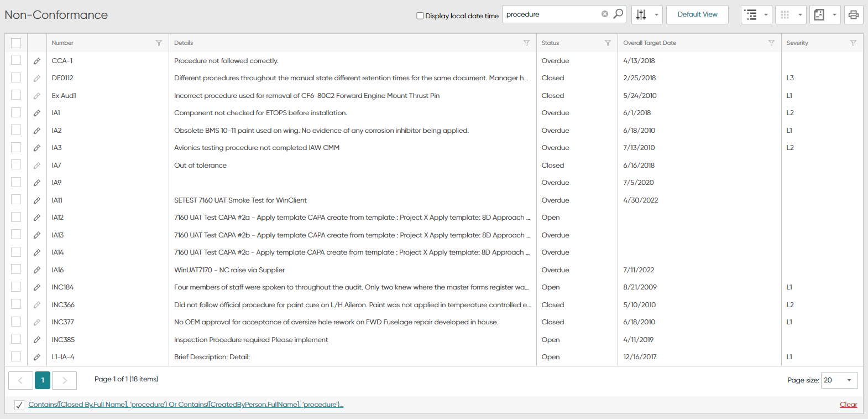Sort by the Severity column header
The height and width of the screenshot is (419, 868).
tap(797, 43)
